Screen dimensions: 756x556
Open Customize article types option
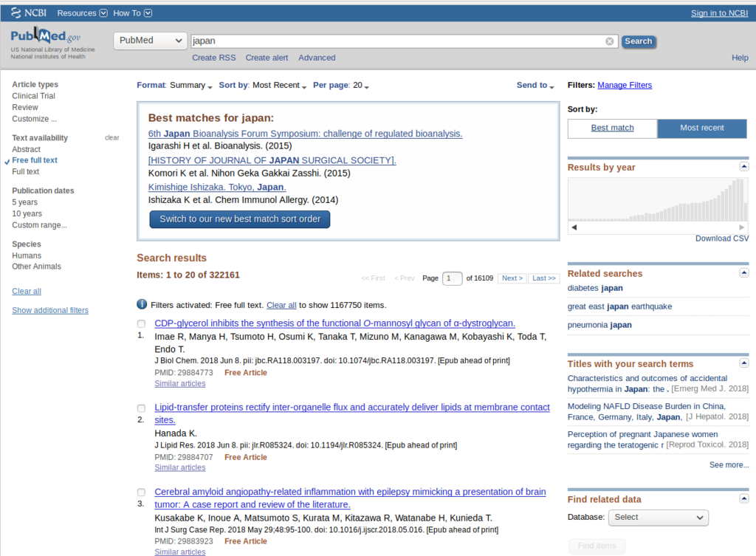click(x=34, y=119)
